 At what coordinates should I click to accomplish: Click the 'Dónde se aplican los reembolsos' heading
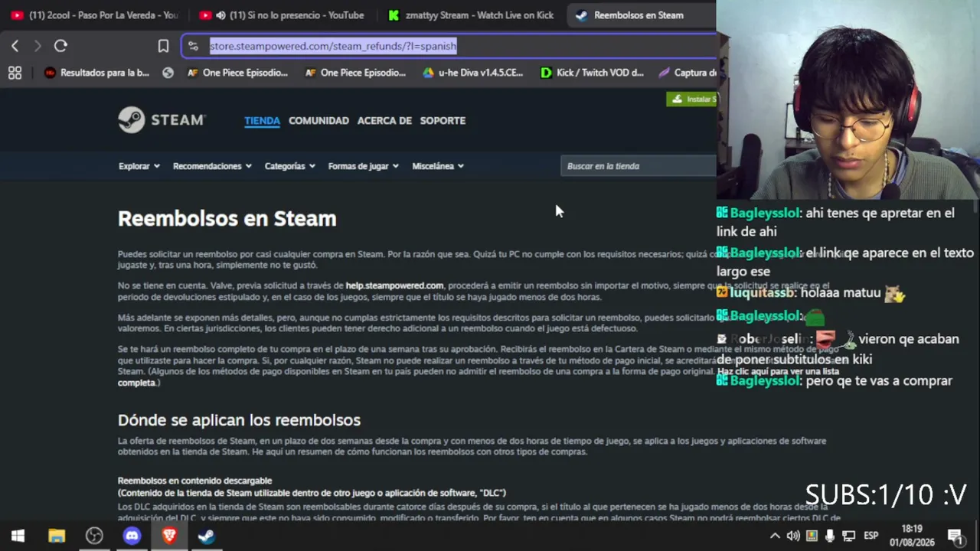point(239,420)
